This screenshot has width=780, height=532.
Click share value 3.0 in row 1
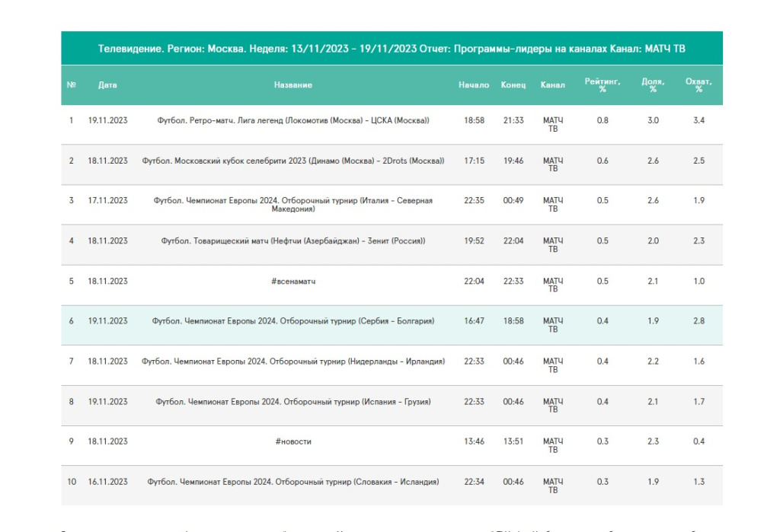coord(653,120)
